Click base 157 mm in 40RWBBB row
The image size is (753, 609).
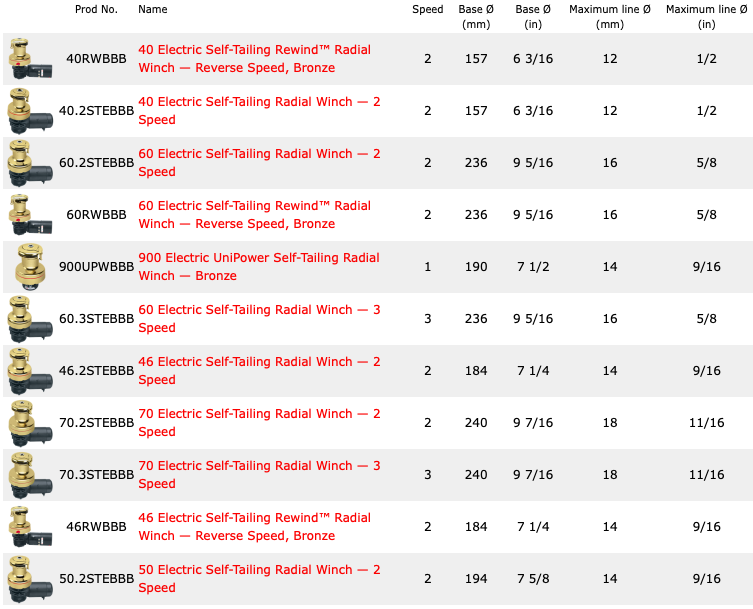476,59
